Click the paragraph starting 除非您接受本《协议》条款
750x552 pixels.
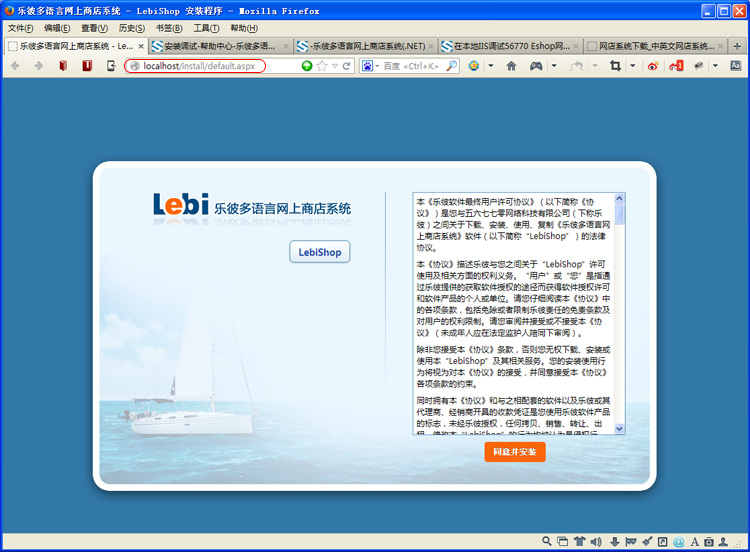click(x=513, y=366)
